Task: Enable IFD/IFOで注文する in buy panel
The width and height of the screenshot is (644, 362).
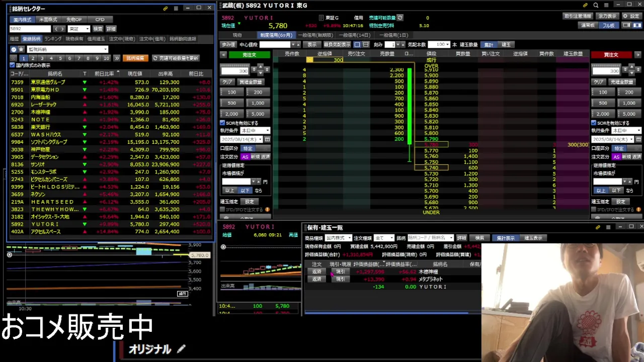Action: [x=594, y=210]
